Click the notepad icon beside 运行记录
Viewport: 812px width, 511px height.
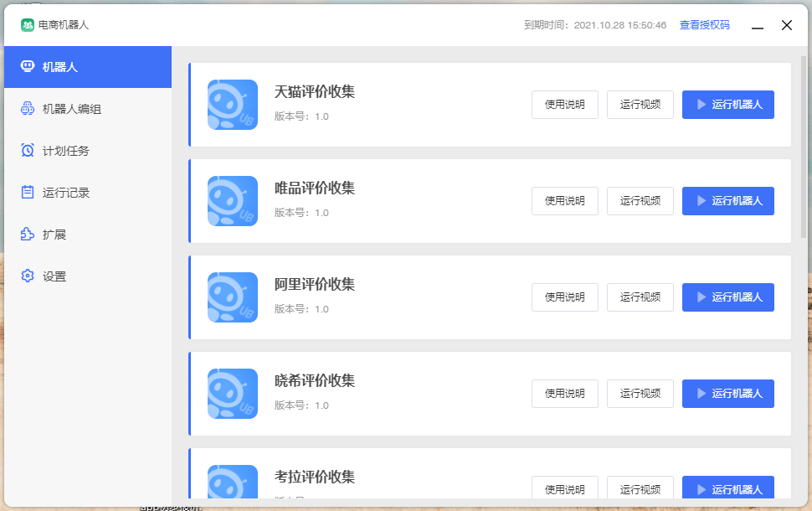28,193
